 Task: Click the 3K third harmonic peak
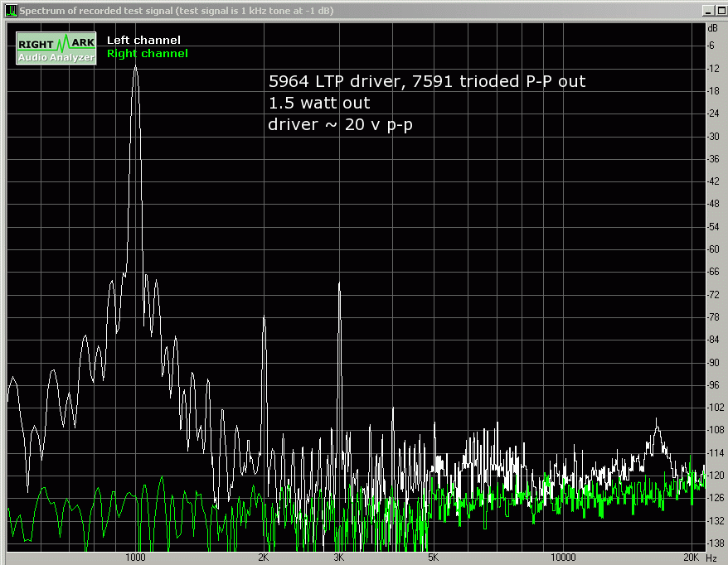(x=339, y=283)
